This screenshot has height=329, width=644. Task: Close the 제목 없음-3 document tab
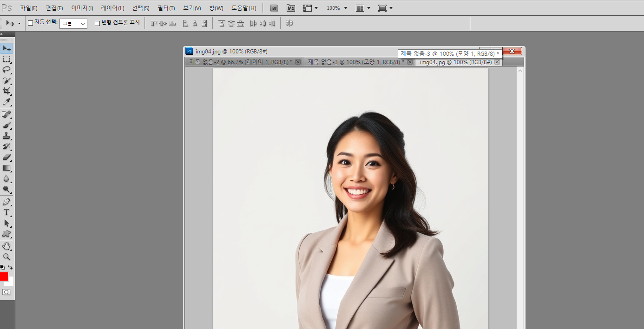click(410, 62)
